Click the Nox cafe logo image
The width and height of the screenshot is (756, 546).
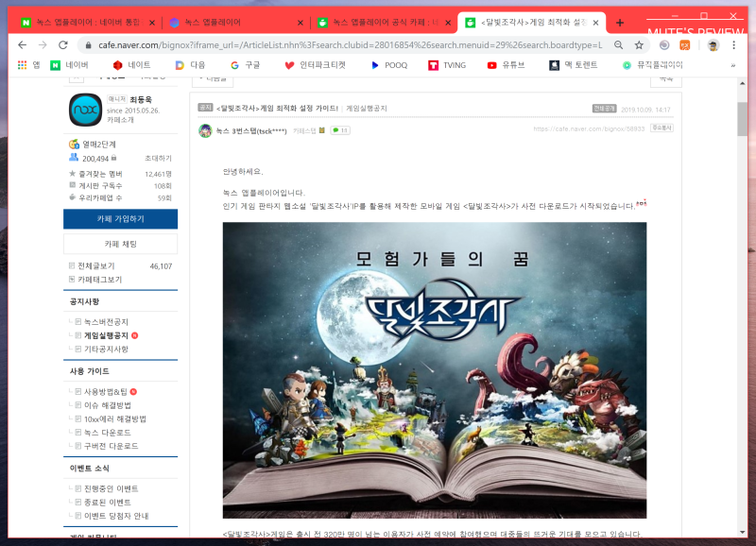(x=85, y=110)
